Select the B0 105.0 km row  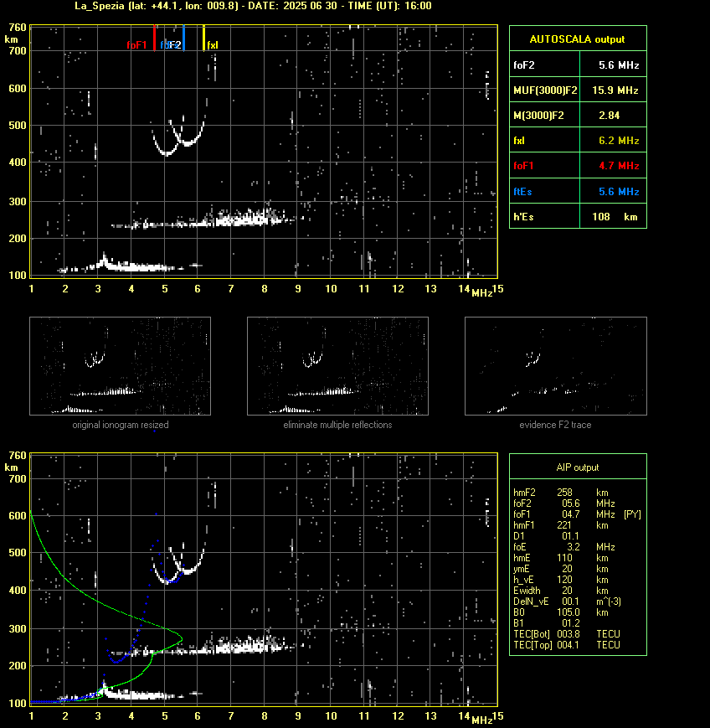(x=561, y=612)
